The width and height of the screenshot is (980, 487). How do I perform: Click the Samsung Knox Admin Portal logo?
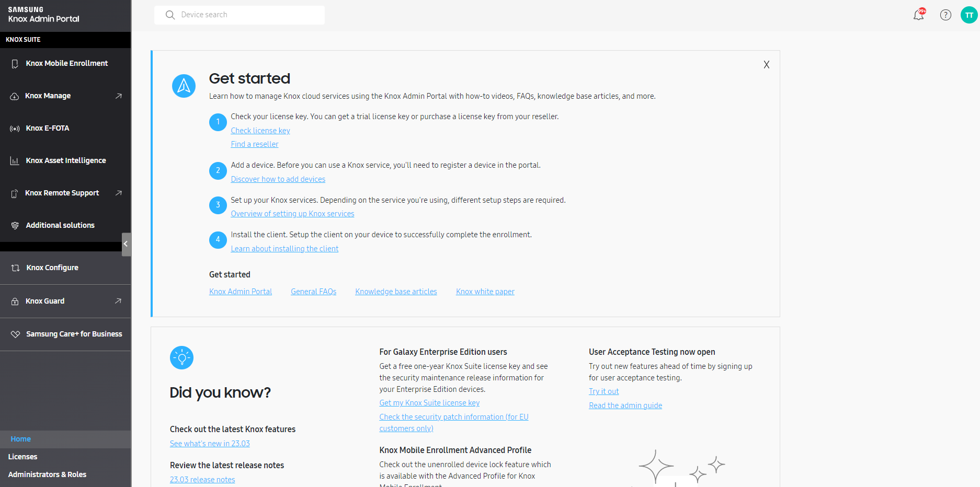click(x=44, y=15)
